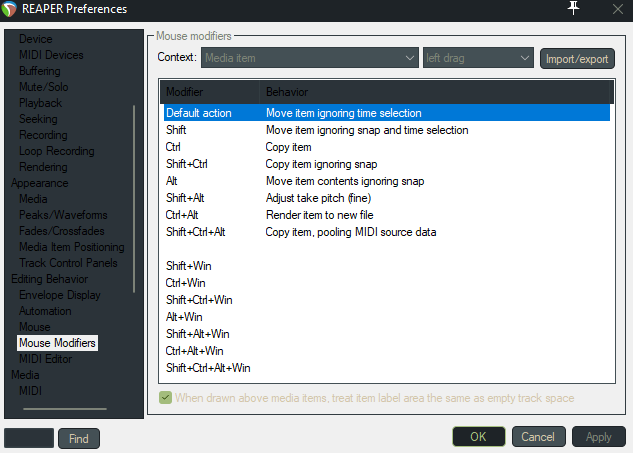Click the REAPER logo in title bar
This screenshot has height=453, width=633.
pyautogui.click(x=9, y=9)
